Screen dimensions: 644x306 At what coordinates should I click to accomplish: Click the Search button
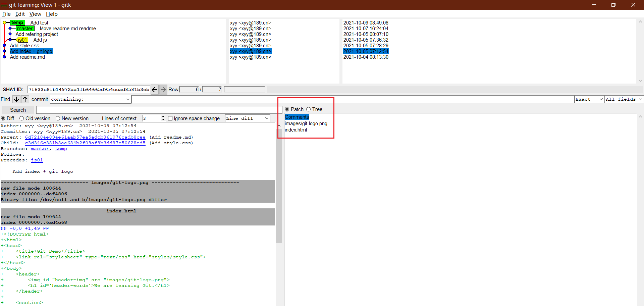(x=18, y=110)
